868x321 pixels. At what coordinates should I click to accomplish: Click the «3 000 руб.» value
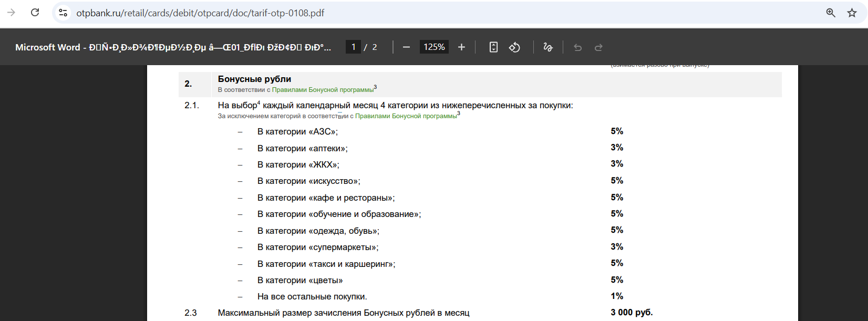632,312
